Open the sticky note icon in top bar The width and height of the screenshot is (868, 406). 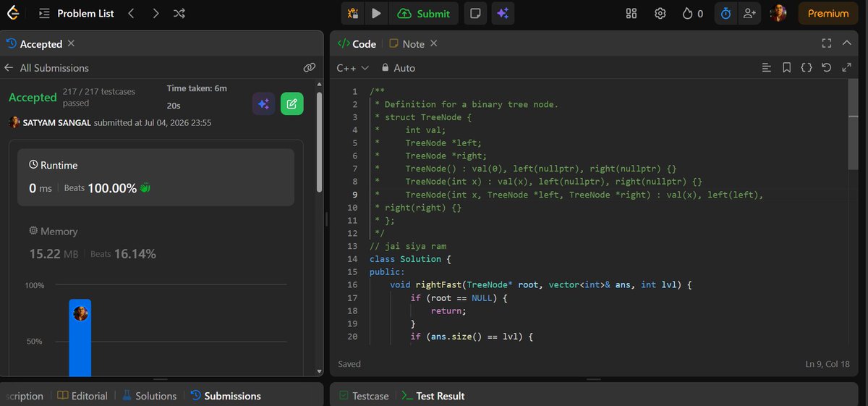tap(475, 13)
